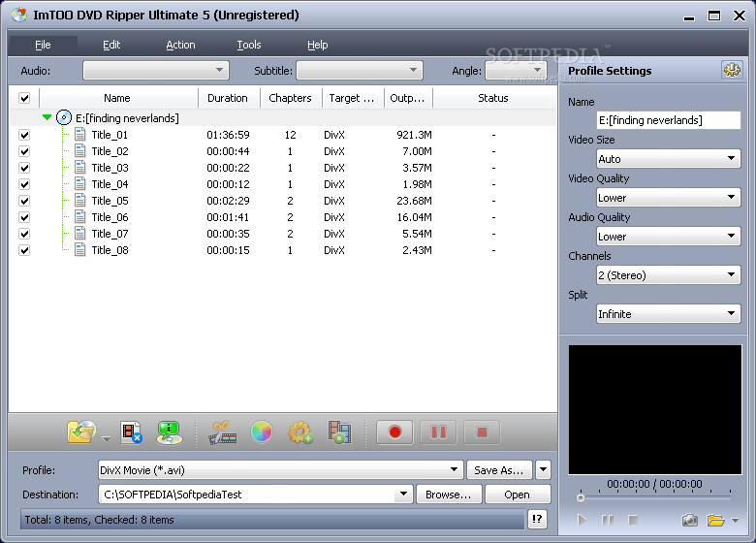Collapse the E:[finding neverlands] tree node
The width and height of the screenshot is (756, 543).
tap(47, 117)
